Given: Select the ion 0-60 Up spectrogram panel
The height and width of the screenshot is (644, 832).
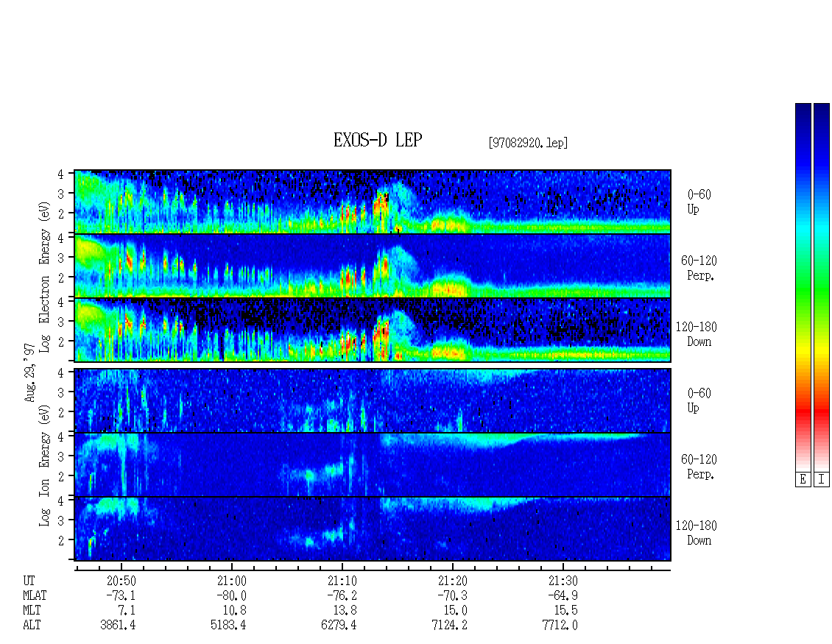Looking at the screenshot, I should [x=373, y=400].
